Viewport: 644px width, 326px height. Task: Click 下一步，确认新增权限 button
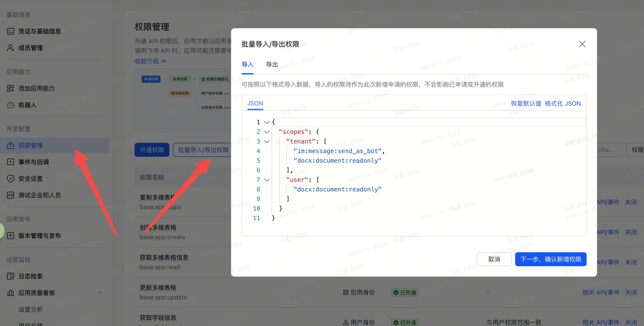pos(551,259)
